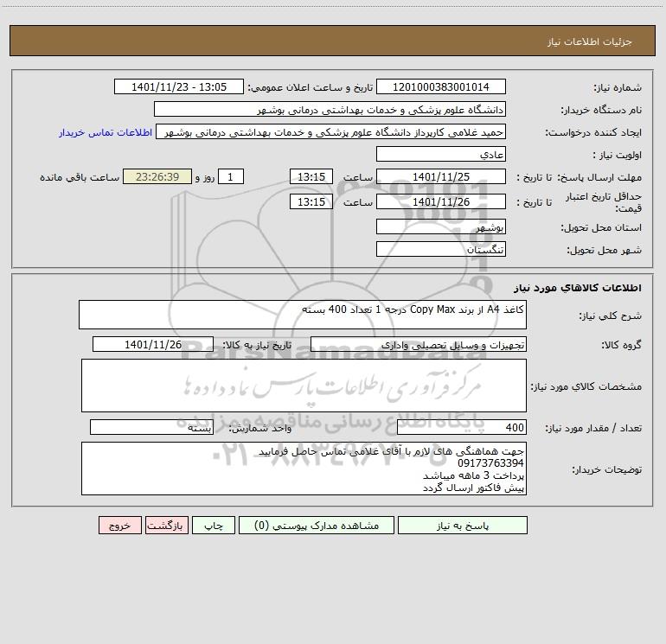Click the announcement date field 1401/11/23 - 13:05
Screen dimensions: 666x644
(x=179, y=87)
